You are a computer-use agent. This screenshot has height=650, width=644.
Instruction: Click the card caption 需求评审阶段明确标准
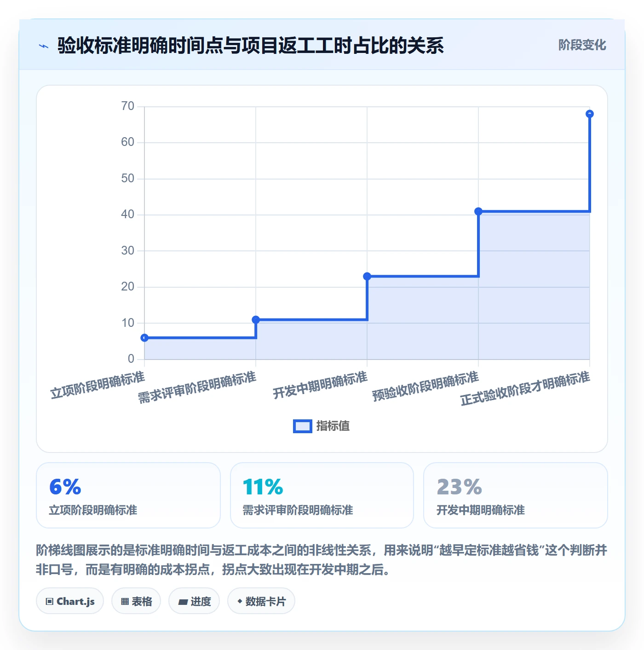click(298, 510)
